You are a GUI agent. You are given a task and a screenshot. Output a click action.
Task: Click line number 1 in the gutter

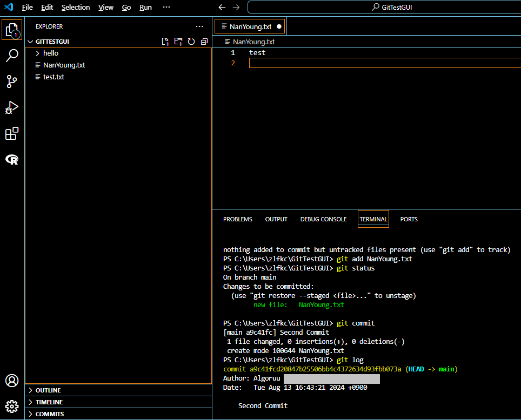tap(233, 53)
